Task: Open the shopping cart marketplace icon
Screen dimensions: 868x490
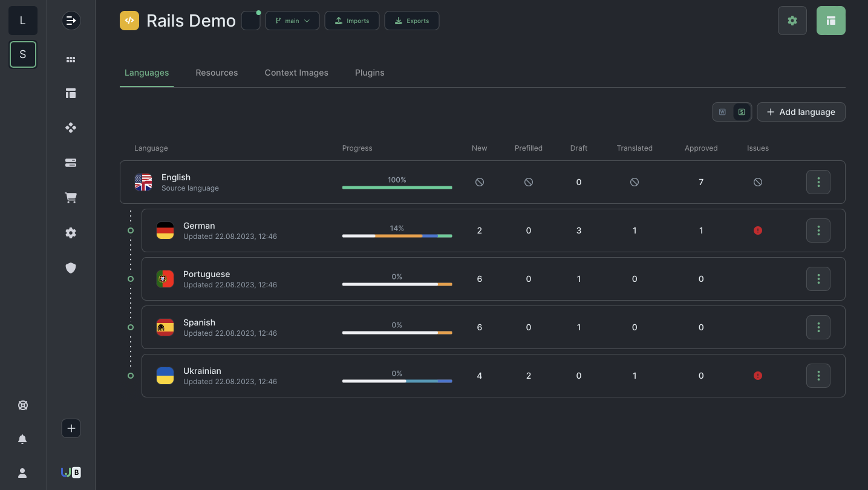Action: [71, 198]
